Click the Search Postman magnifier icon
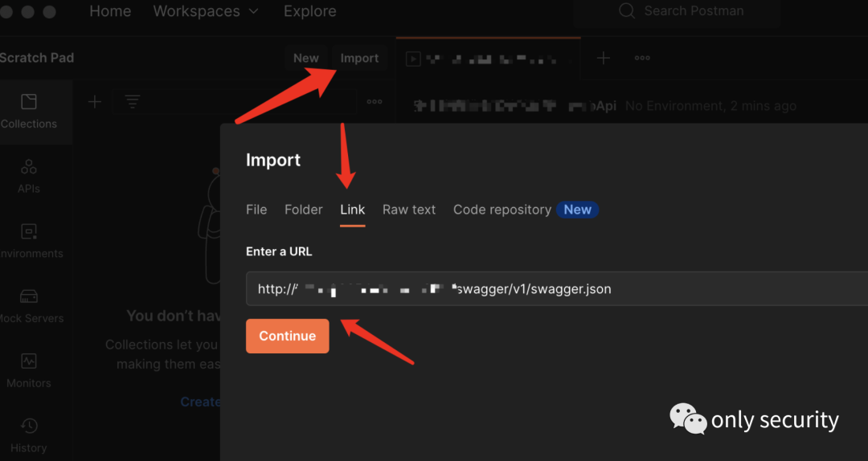Screen dimensions: 868x461 pyautogui.click(x=627, y=11)
